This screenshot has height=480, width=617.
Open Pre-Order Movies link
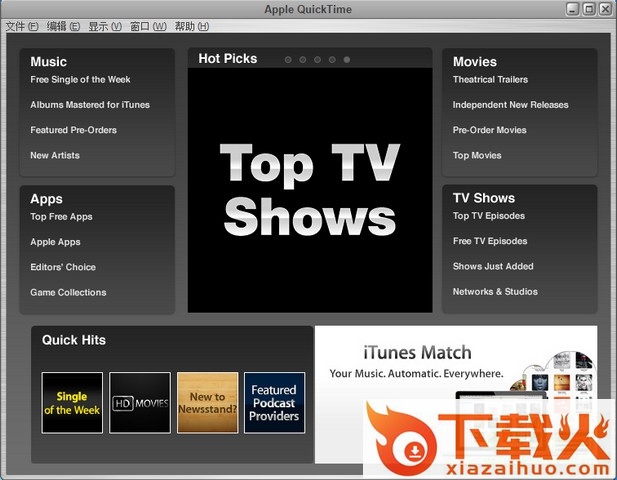click(490, 130)
